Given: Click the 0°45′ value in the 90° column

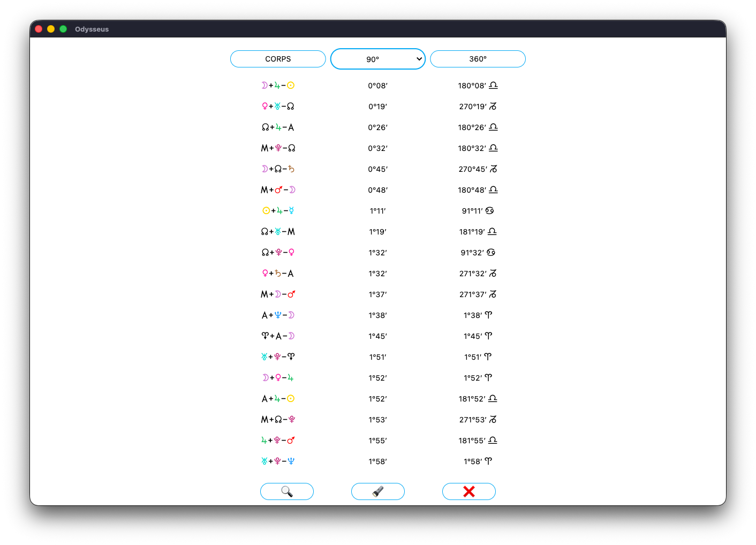Looking at the screenshot, I should (x=377, y=169).
